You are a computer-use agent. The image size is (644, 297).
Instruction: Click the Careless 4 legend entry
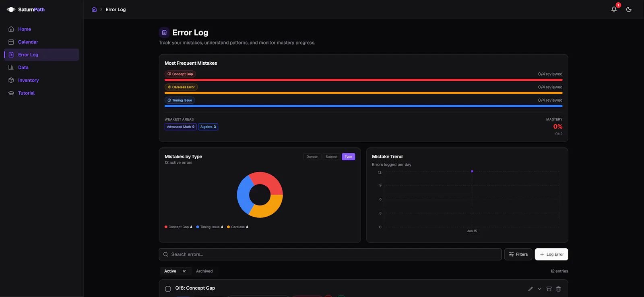(237, 227)
